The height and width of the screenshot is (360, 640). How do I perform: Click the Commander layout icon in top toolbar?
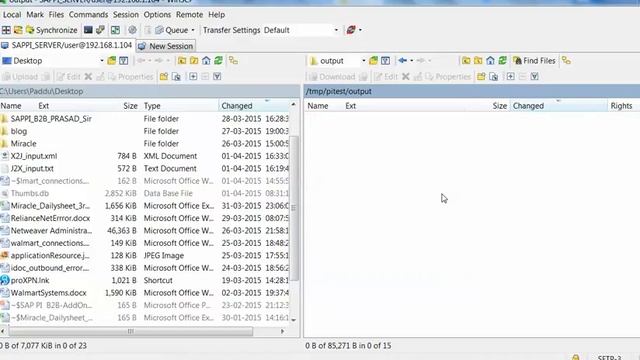pyautogui.click(x=6, y=30)
